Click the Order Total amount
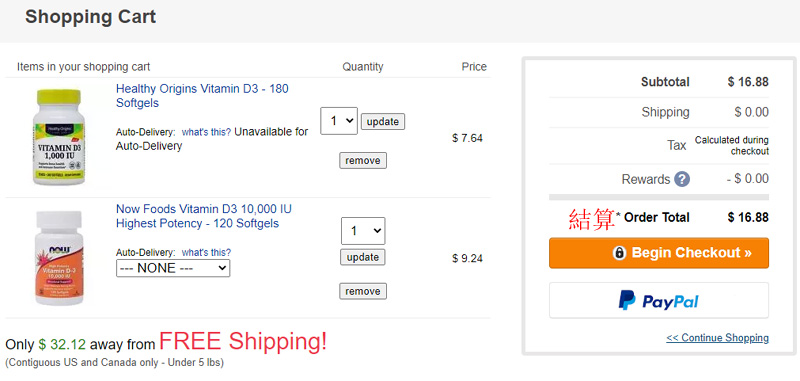This screenshot has width=800, height=381. click(x=748, y=217)
